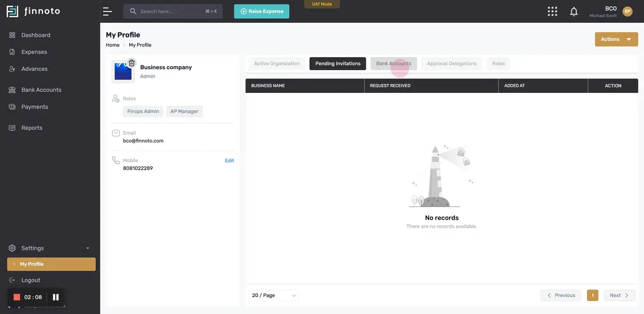Click the Finops Admin role tag
644x314 pixels.
pyautogui.click(x=143, y=111)
